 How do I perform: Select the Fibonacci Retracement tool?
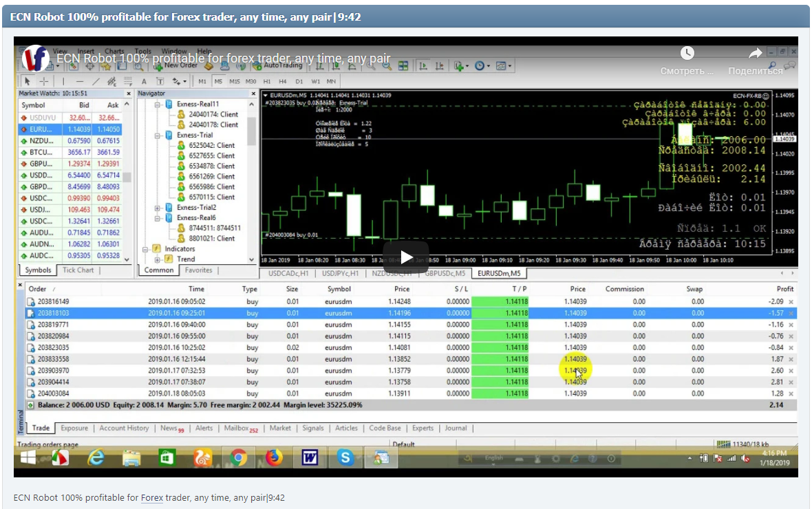[128, 81]
